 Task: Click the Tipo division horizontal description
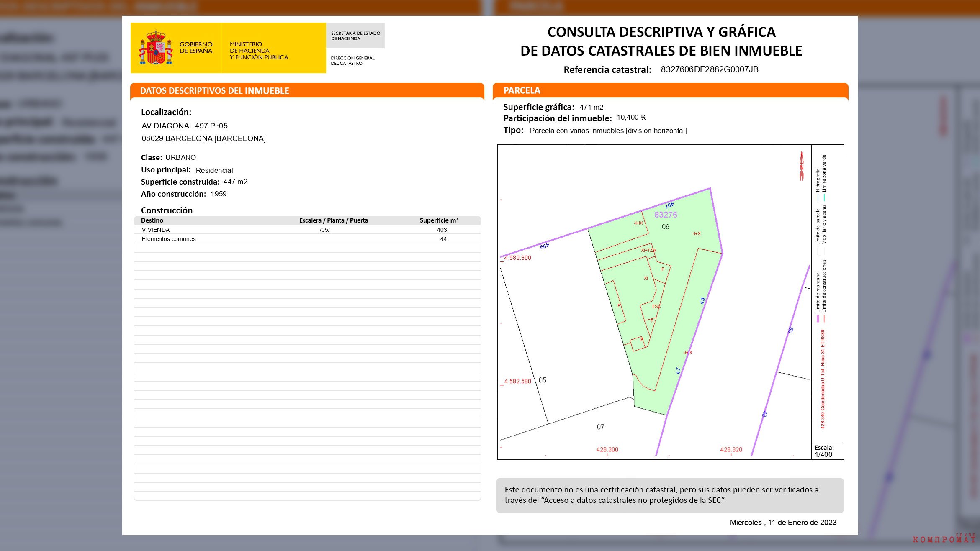pos(608,131)
